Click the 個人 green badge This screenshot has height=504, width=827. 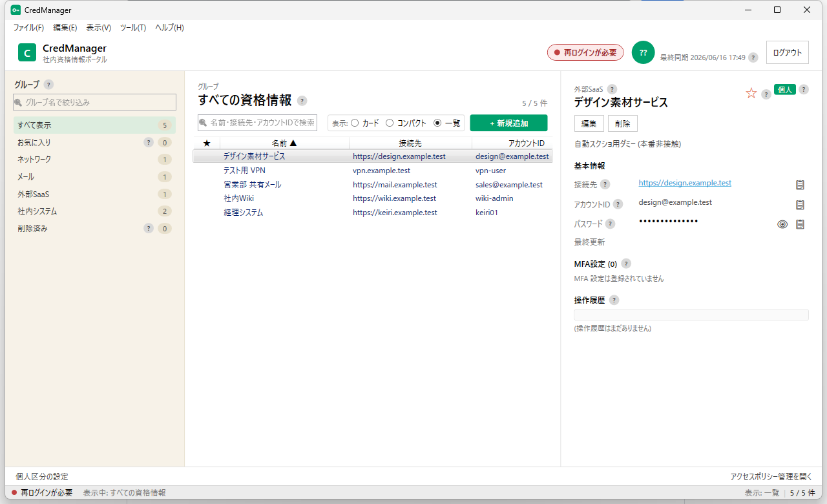(x=785, y=90)
